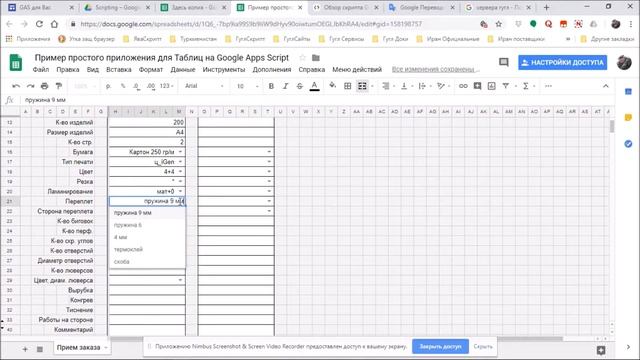Screen dimensions: 640x360
Task: Go to Google Sheets home icon
Action: tap(16, 63)
